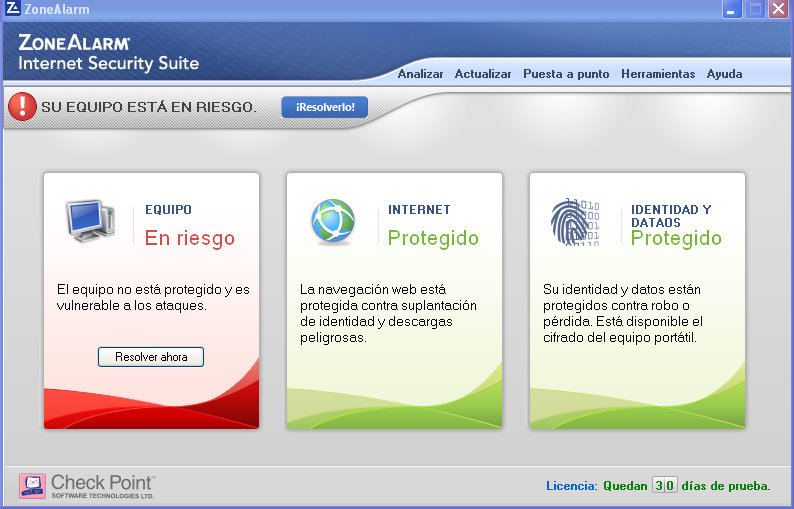Open the Puesta a punto menu
794x509 pixels.
[566, 74]
